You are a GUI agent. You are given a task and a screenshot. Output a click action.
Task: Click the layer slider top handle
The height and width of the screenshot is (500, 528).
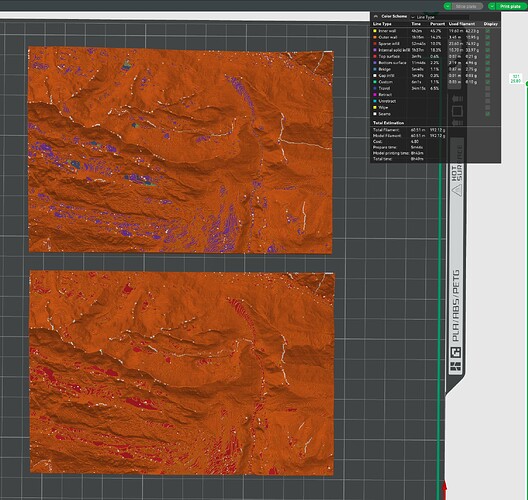click(527, 84)
